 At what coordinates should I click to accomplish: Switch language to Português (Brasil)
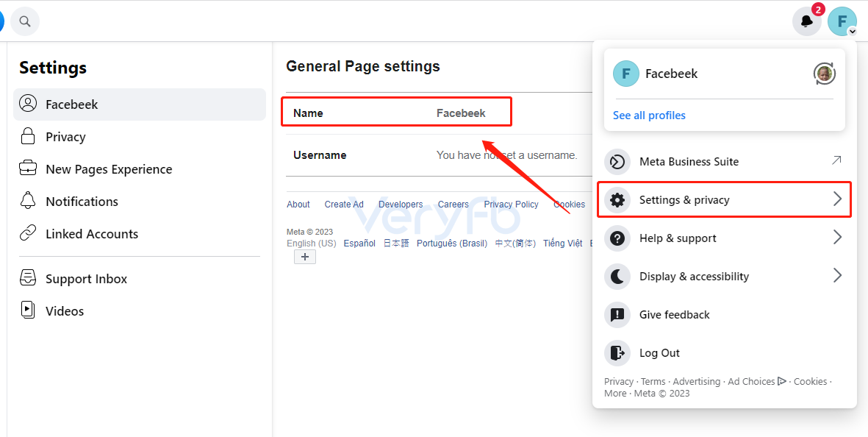coord(452,244)
